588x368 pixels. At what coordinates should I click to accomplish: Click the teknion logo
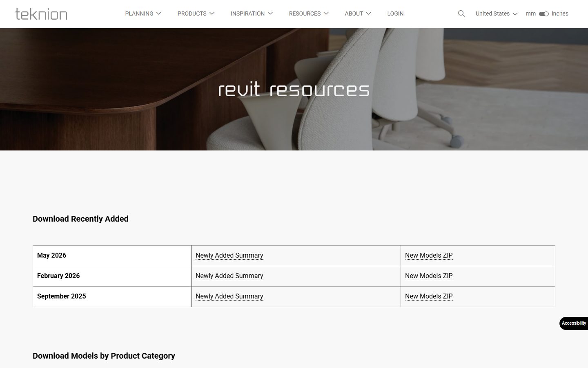click(41, 14)
